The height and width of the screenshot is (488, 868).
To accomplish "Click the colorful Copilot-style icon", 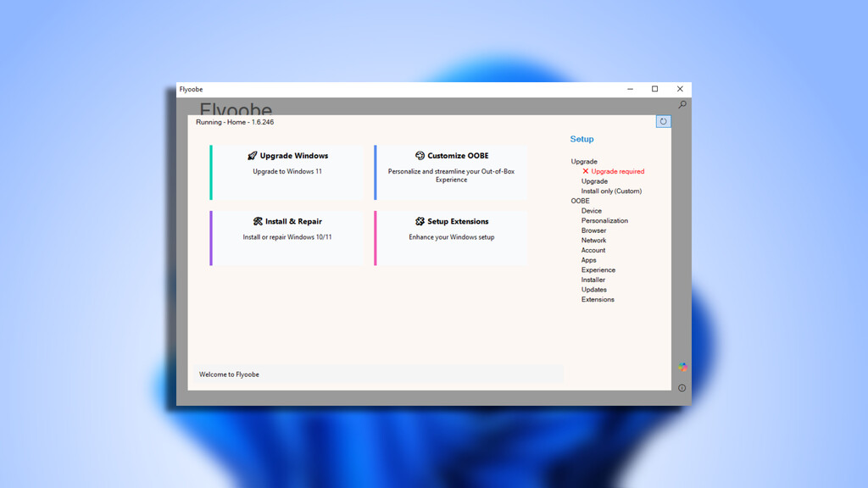I will (682, 367).
